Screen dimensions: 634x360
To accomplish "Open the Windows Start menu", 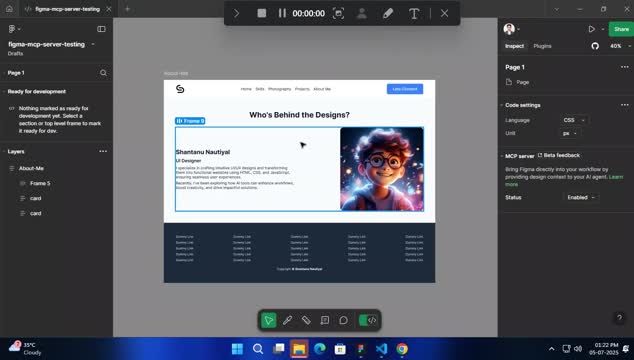I will (237, 349).
